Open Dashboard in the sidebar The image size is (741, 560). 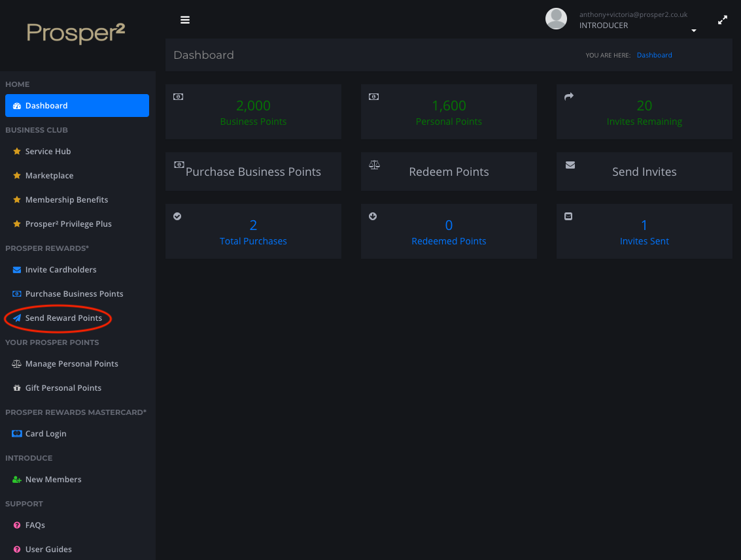click(x=77, y=105)
